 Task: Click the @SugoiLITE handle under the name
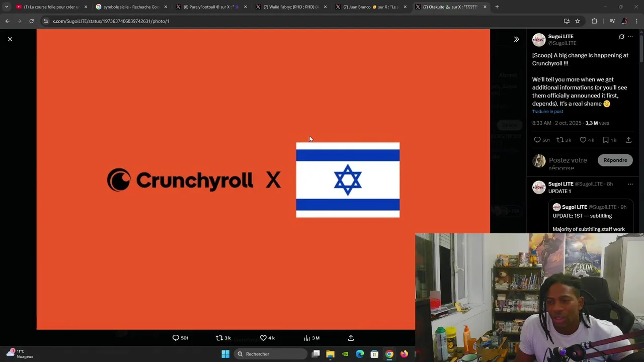(x=562, y=43)
